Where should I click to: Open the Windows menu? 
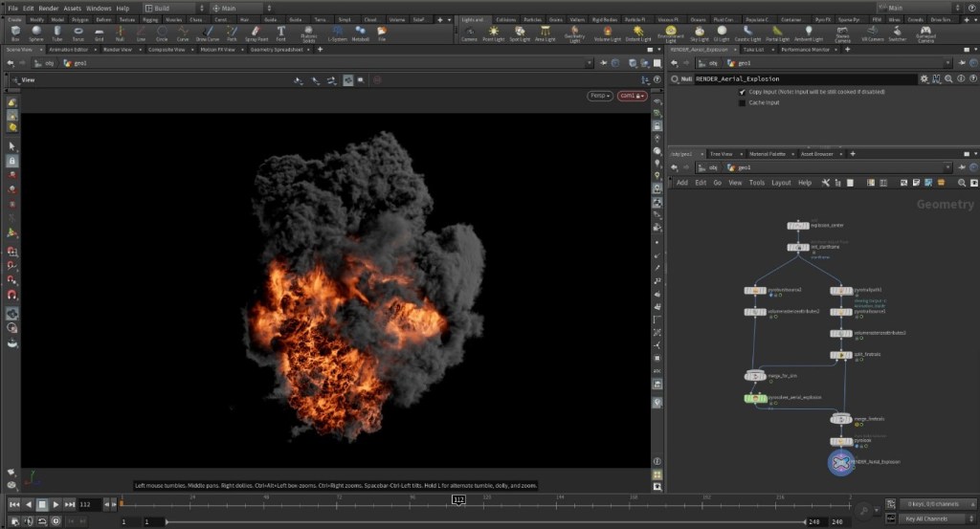99,8
